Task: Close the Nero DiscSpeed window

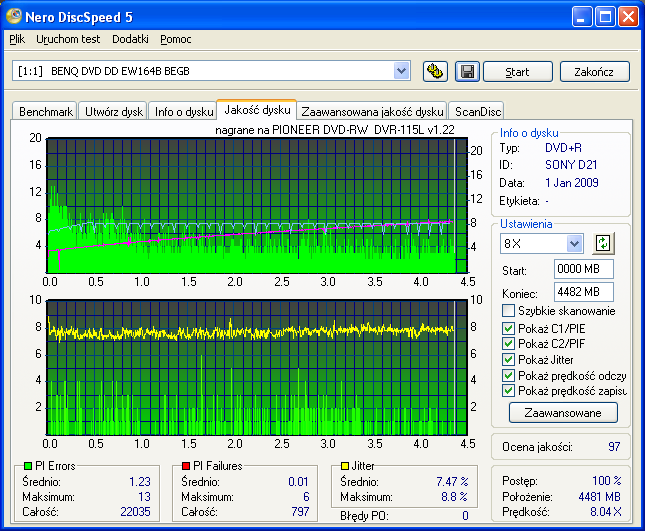Action: (629, 17)
